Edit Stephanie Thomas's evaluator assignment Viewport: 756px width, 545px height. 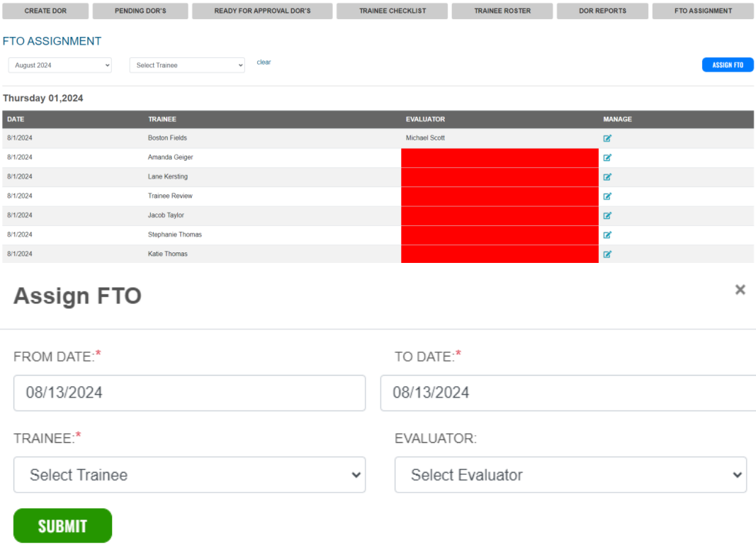[x=607, y=235]
